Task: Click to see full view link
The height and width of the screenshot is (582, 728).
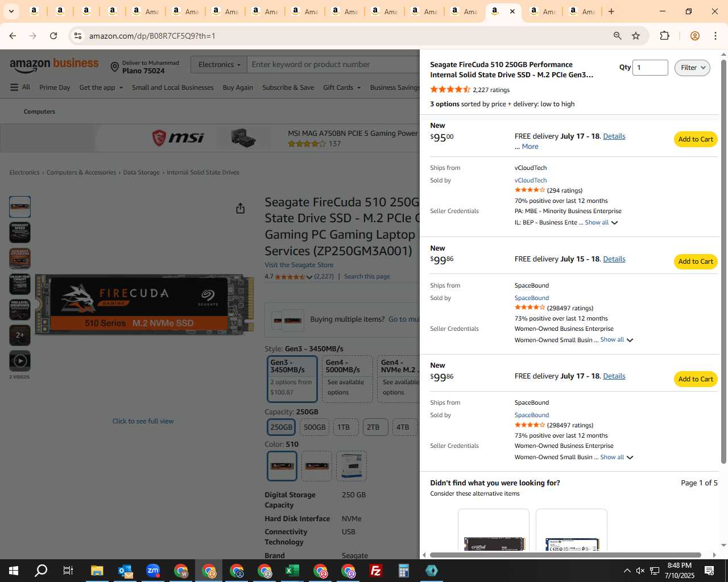Action: [x=143, y=421]
